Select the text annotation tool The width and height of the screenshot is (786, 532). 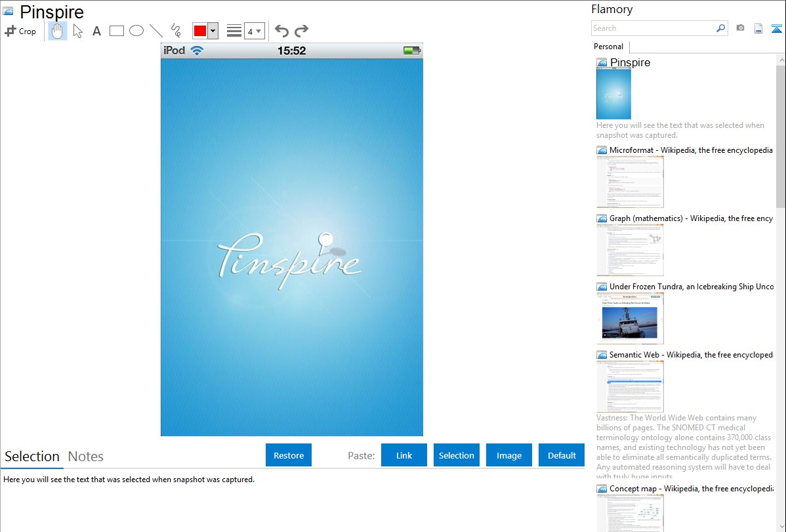96,31
